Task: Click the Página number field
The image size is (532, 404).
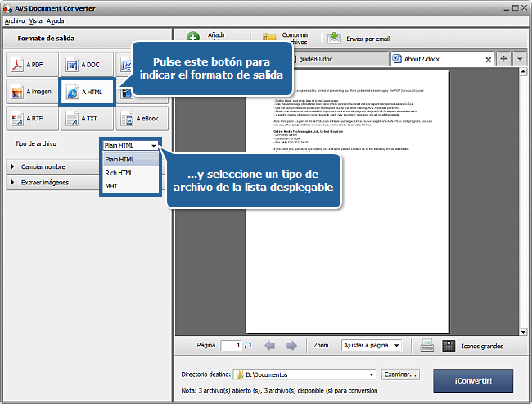Action: 231,346
